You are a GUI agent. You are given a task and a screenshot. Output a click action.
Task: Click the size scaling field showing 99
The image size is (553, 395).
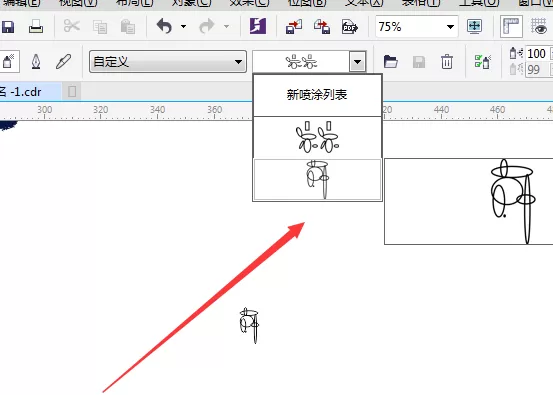click(537, 70)
